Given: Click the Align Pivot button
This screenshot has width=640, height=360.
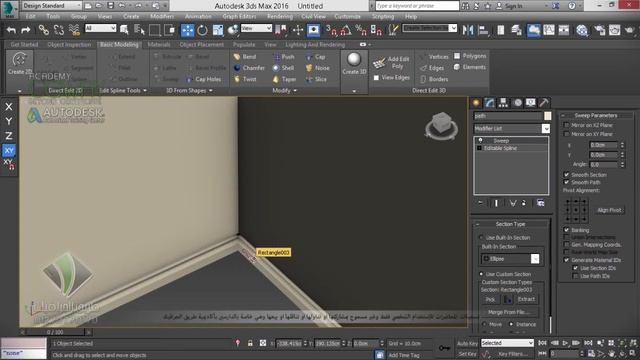Looking at the screenshot, I should 609,210.
